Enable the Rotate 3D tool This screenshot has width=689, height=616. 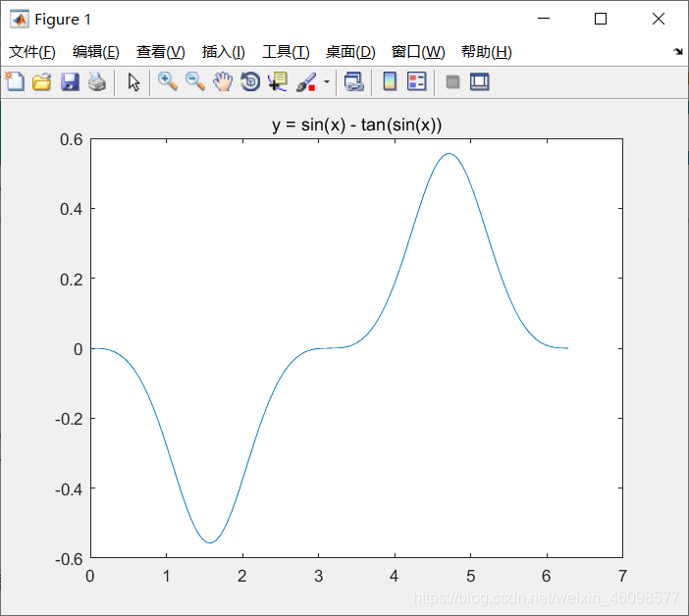coord(250,82)
